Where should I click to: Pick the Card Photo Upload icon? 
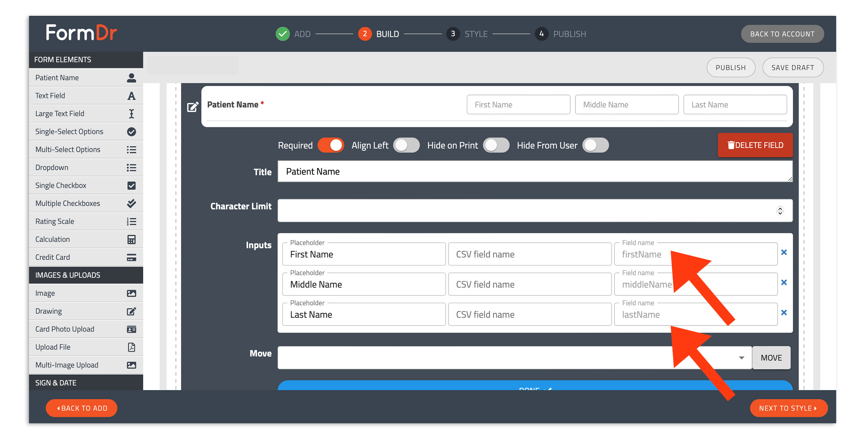click(x=131, y=329)
